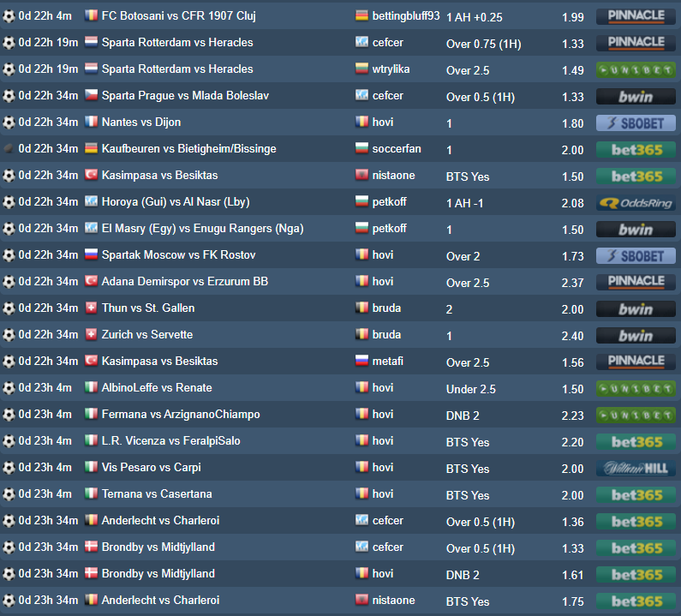Open Vis Pesaro vs Carpi match
The width and height of the screenshot is (681, 616).
pos(151,467)
